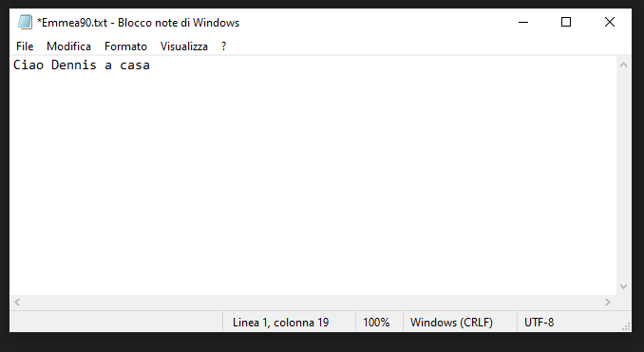The image size is (644, 352).
Task: Close the Emmea90.txt Notepad window
Action: [x=610, y=22]
